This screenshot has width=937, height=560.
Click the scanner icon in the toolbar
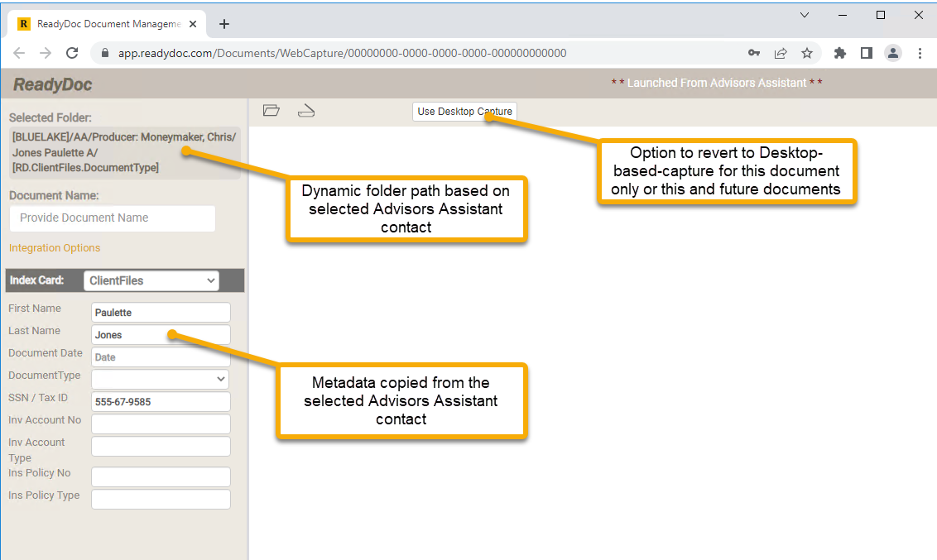[306, 111]
